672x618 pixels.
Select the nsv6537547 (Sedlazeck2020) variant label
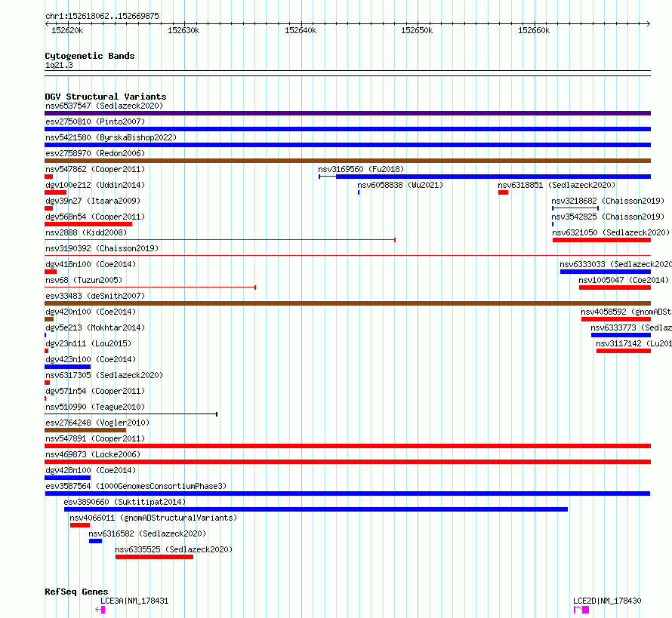tap(104, 106)
